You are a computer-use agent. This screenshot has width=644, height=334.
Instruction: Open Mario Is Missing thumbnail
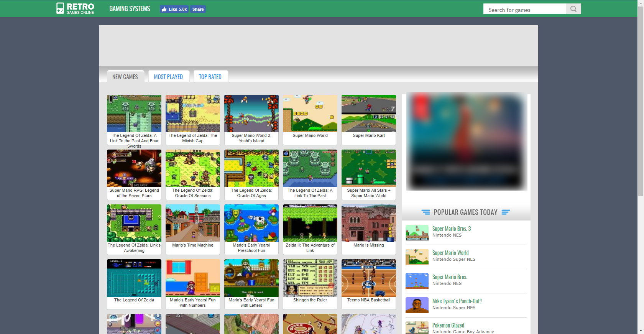pos(369,223)
